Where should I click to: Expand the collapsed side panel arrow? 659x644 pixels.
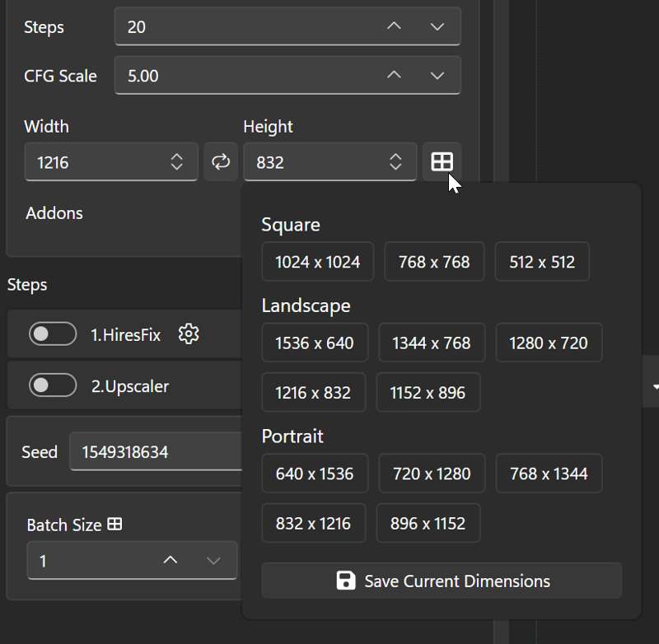point(655,385)
